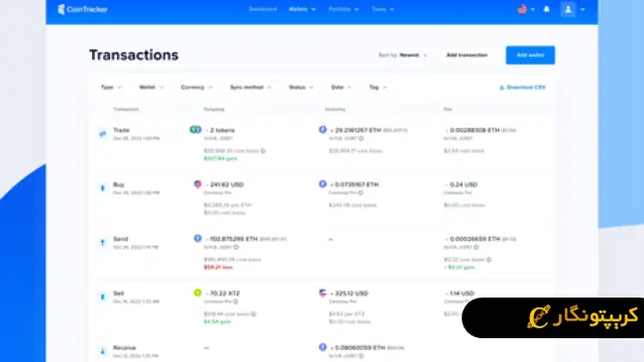Click the Trade row swap icon
This screenshot has height=362, width=644.
[x=103, y=133]
